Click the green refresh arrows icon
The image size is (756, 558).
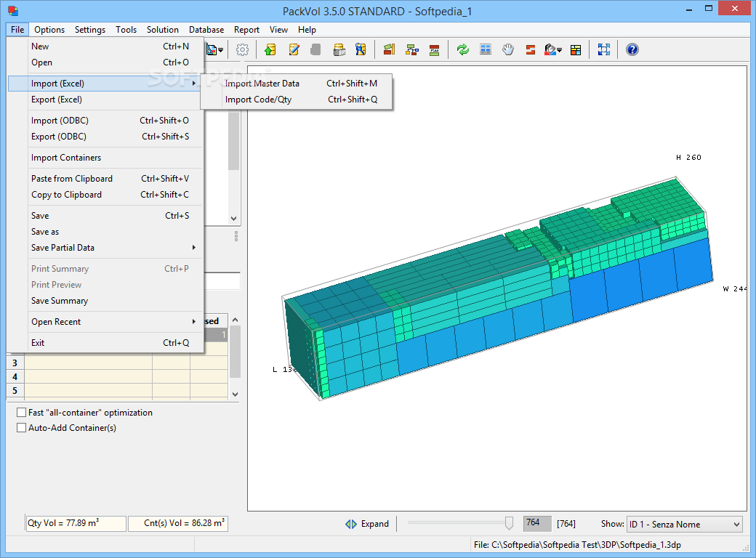[x=463, y=49]
